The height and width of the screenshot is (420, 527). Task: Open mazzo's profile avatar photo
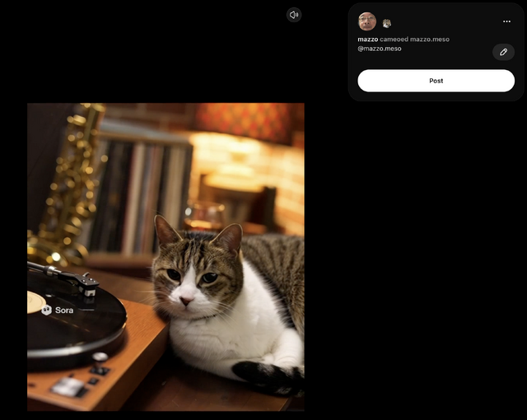point(367,21)
